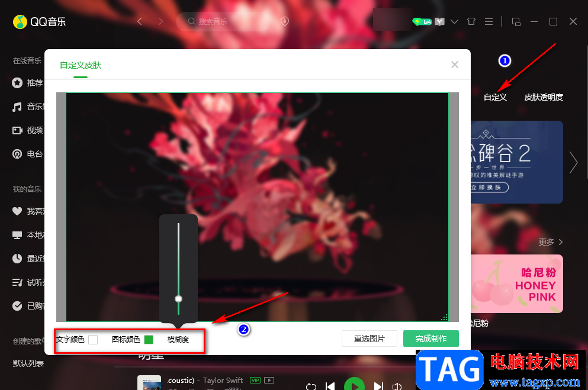Select the 哈尼粉 Honey Pink skin thumbnail

click(x=517, y=283)
